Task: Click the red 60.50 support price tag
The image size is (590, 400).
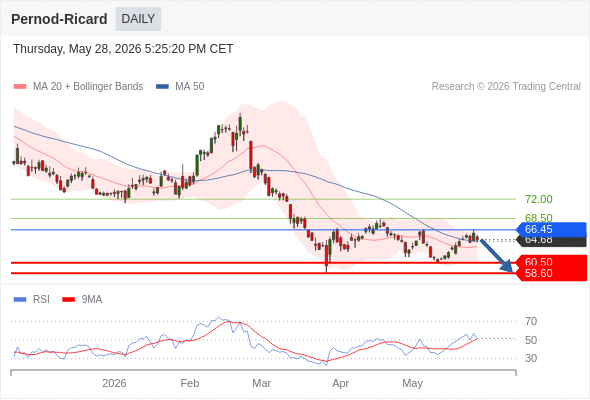Action: [x=552, y=262]
